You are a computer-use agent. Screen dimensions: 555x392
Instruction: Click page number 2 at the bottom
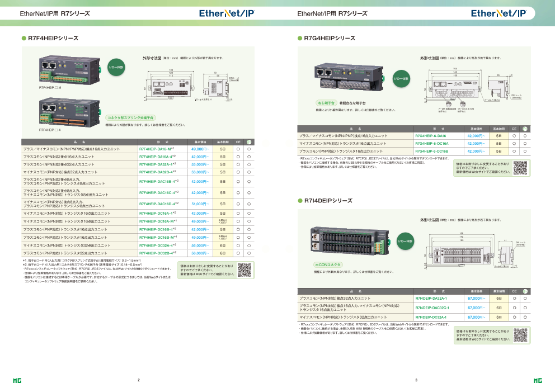(x=139, y=380)
